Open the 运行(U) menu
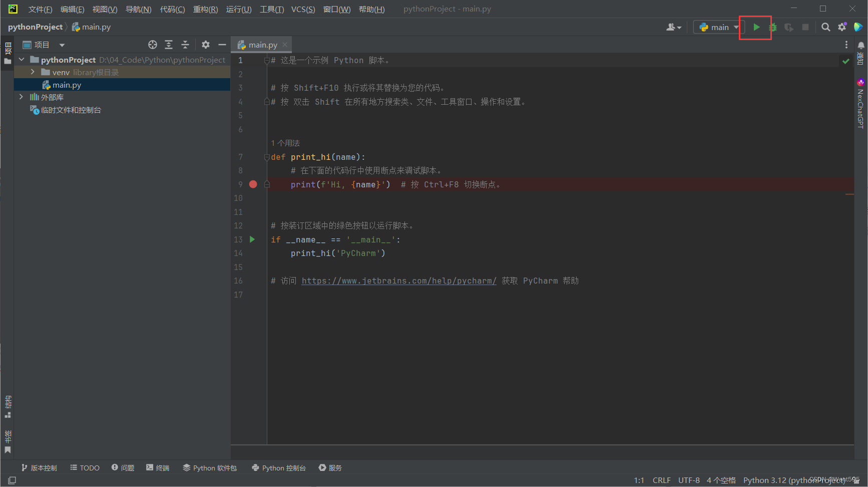The height and width of the screenshot is (487, 868). coord(239,9)
